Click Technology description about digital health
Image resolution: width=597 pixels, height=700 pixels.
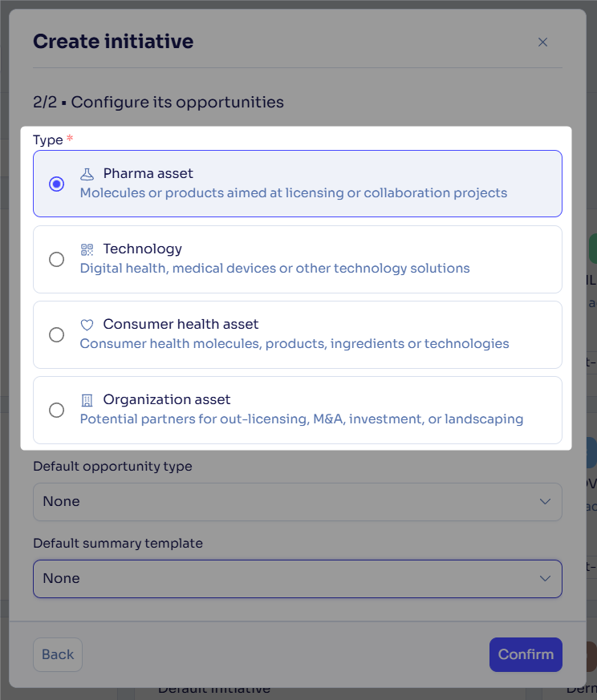point(274,269)
